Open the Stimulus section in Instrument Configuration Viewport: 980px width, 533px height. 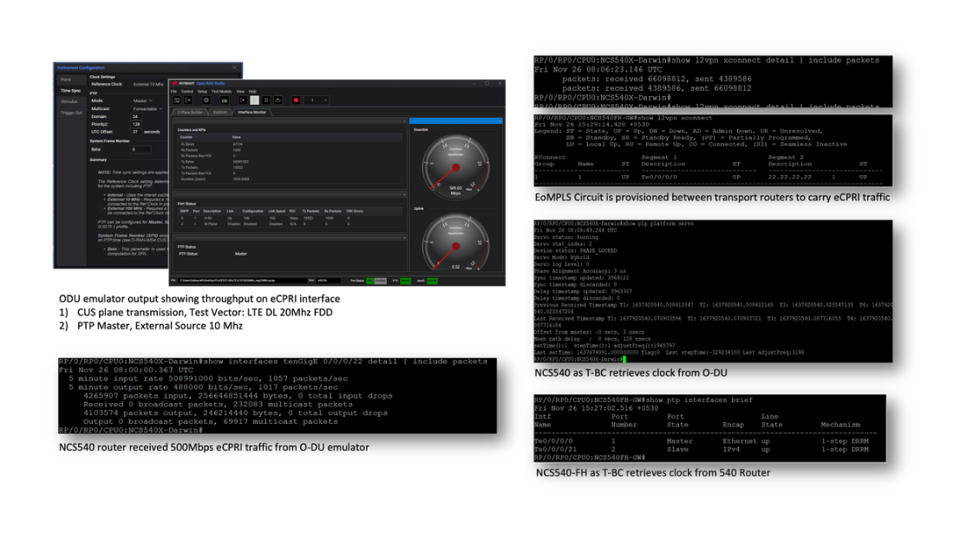pyautogui.click(x=69, y=101)
